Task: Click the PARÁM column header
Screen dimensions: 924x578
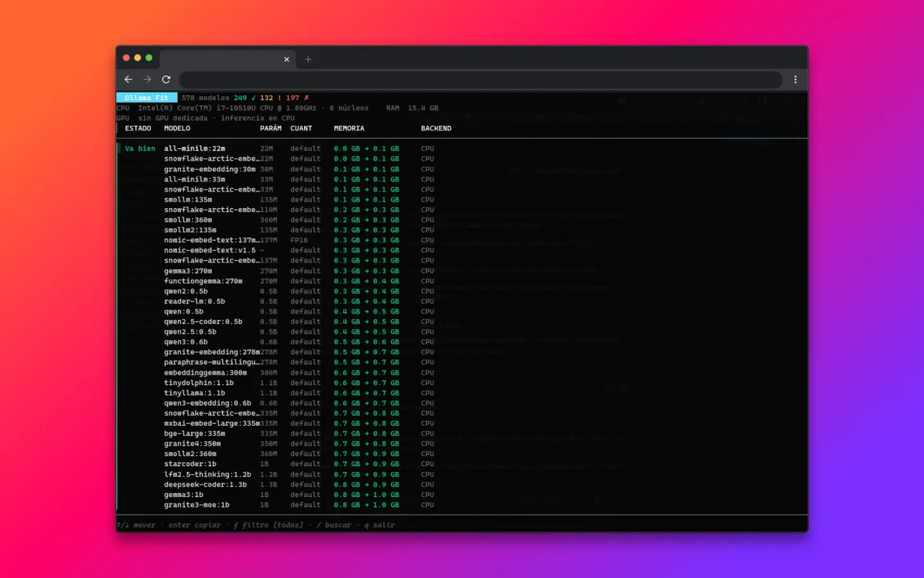Action: (271, 128)
